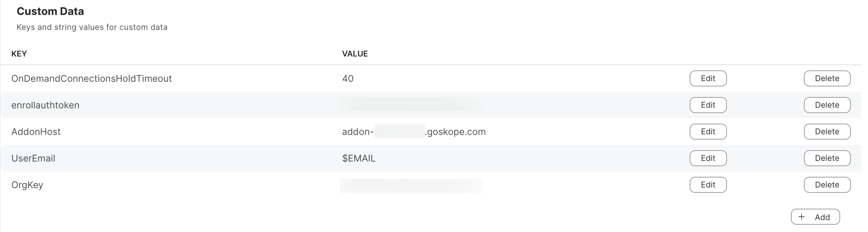Click the value 40 in first row
This screenshot has width=868, height=232.
[348, 79]
